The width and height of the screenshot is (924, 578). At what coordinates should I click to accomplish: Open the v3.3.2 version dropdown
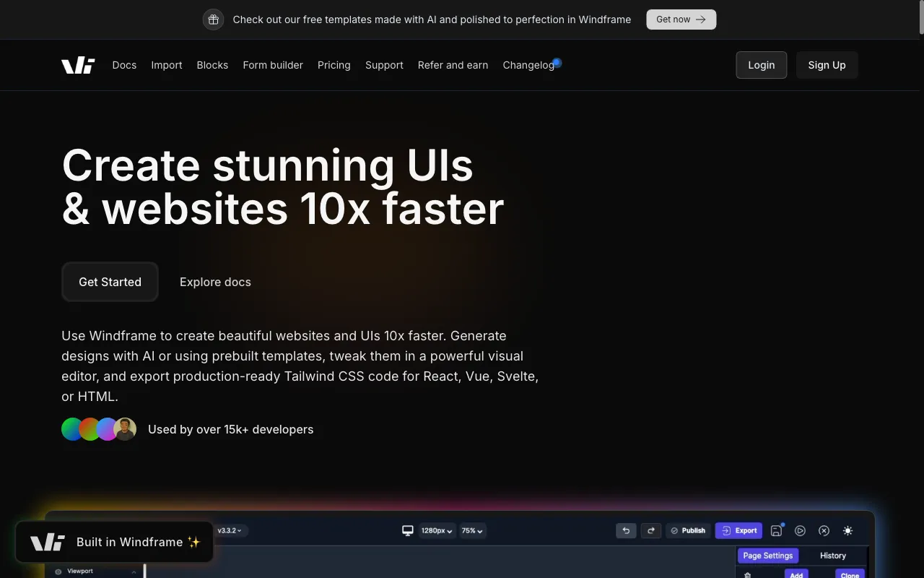pyautogui.click(x=230, y=530)
